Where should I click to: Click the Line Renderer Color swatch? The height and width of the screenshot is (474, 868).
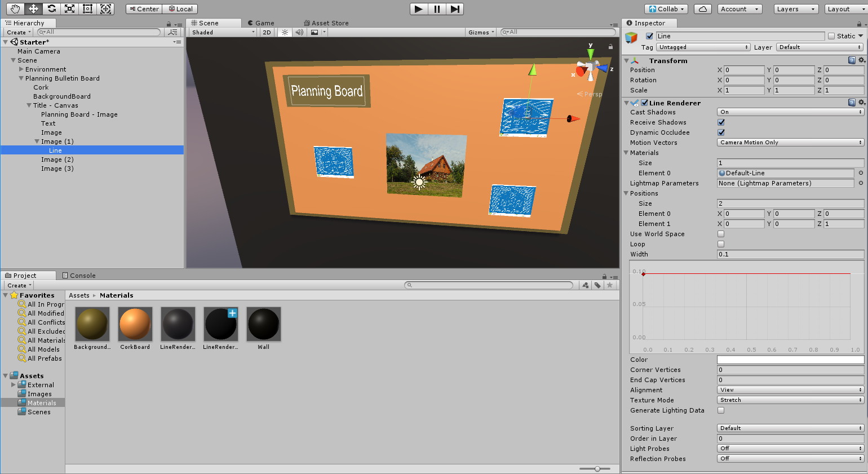pyautogui.click(x=790, y=360)
